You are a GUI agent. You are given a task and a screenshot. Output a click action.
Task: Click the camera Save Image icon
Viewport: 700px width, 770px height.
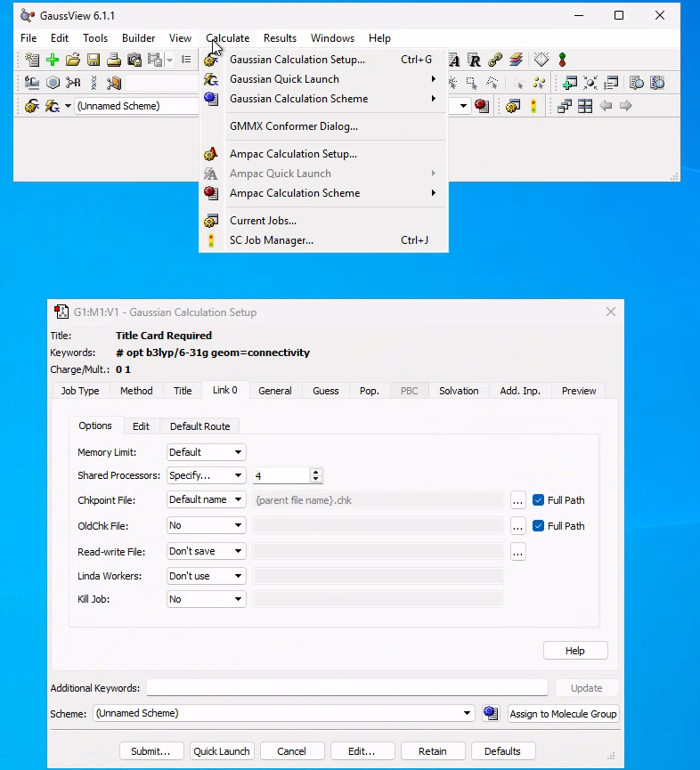134,60
